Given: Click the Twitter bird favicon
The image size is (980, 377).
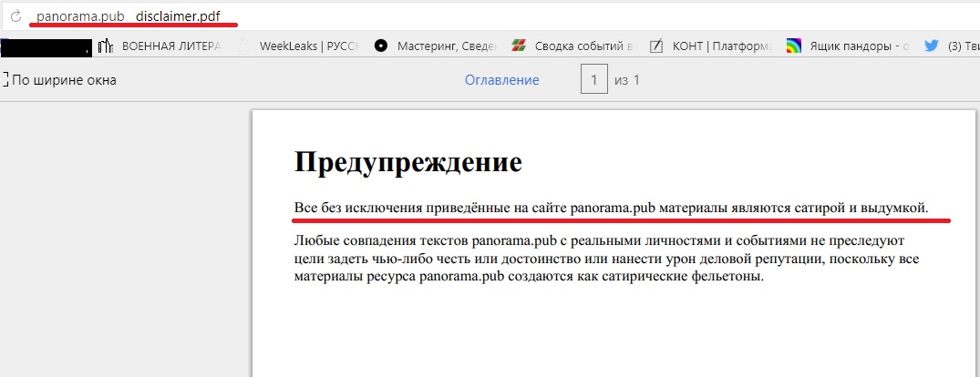Looking at the screenshot, I should tap(932, 46).
